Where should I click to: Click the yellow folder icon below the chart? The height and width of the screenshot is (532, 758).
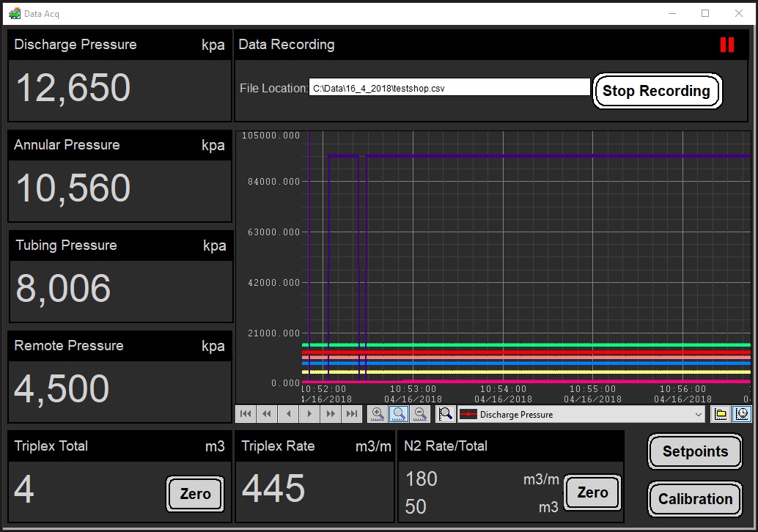tap(721, 414)
